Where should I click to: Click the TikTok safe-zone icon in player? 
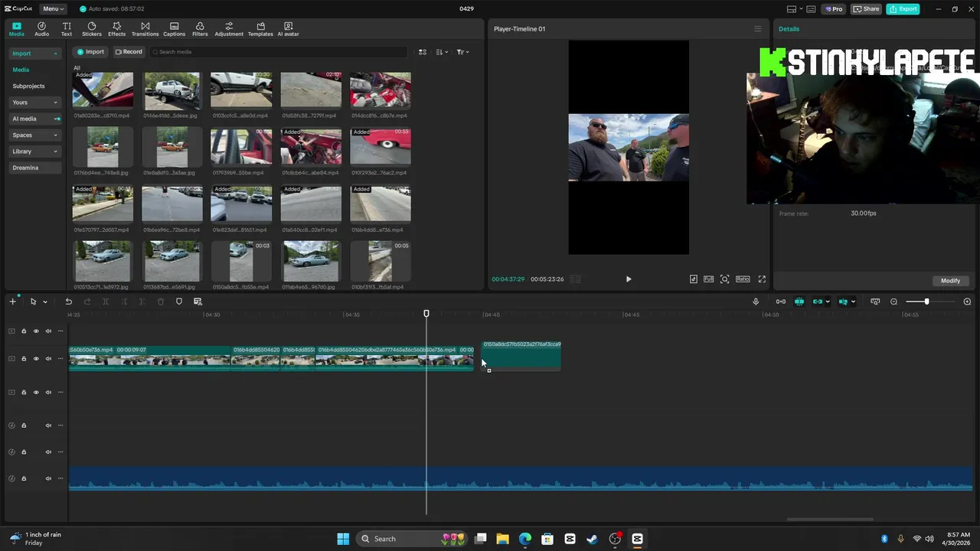[694, 279]
